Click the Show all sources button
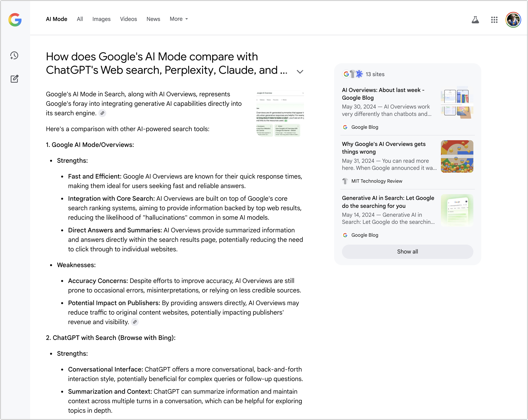Viewport: 528px width, 420px height. tap(407, 251)
